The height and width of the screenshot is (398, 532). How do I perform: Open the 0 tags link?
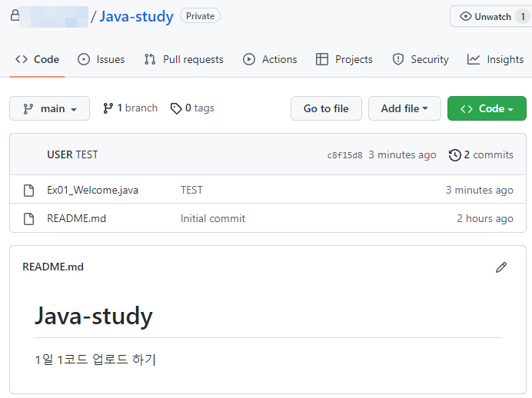(x=192, y=108)
